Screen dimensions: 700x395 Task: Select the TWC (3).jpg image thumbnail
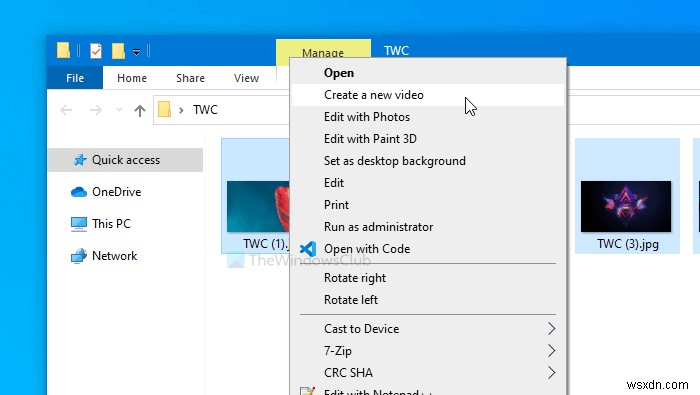626,206
